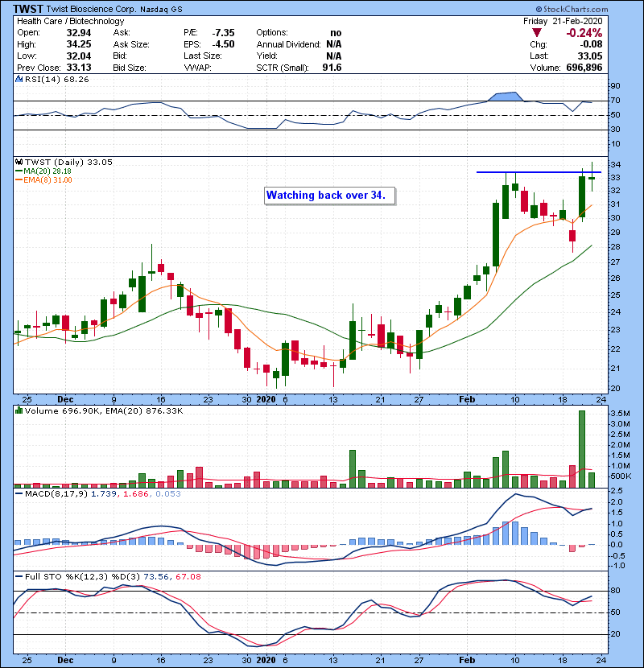Image resolution: width=644 pixels, height=668 pixels.
Task: Click the green MA(20) legend line marker
Action: pyautogui.click(x=19, y=171)
